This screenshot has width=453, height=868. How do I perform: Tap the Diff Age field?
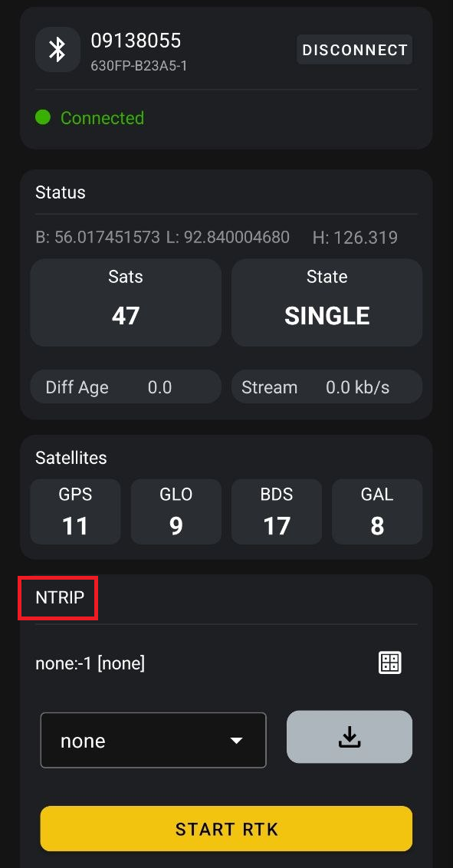pyautogui.click(x=126, y=387)
